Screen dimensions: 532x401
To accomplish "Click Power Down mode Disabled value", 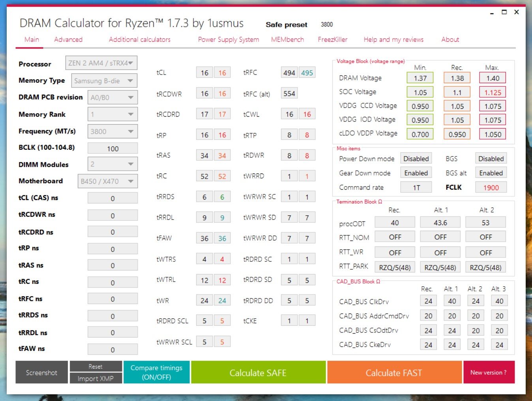I will pyautogui.click(x=416, y=159).
